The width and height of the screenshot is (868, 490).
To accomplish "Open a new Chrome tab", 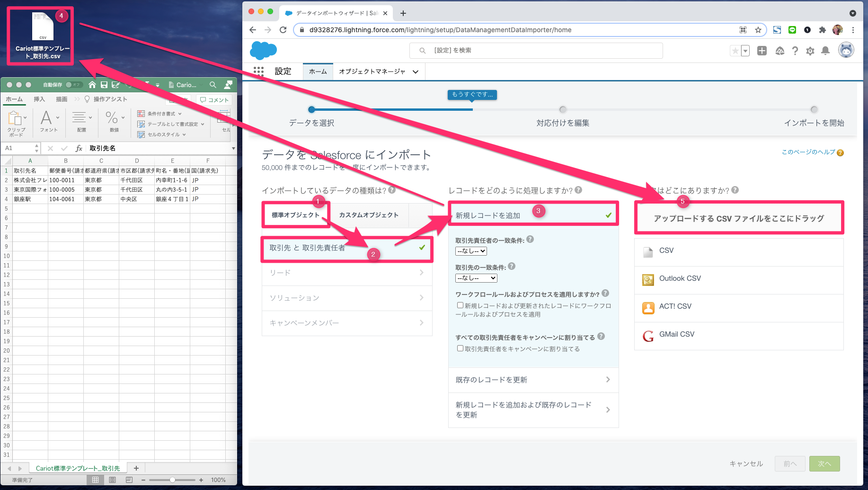I will [x=403, y=13].
